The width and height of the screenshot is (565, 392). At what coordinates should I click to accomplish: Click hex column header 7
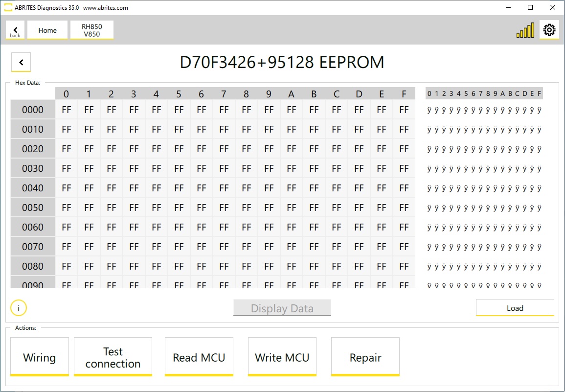click(x=224, y=94)
